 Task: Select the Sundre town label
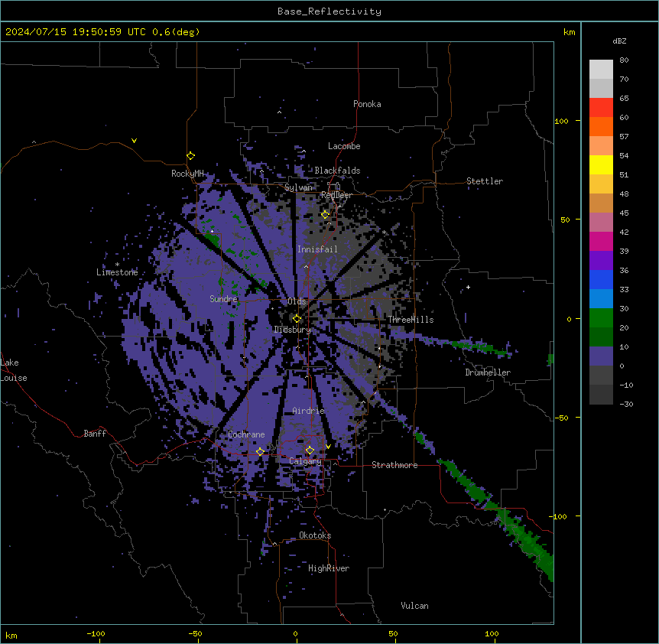pos(223,299)
